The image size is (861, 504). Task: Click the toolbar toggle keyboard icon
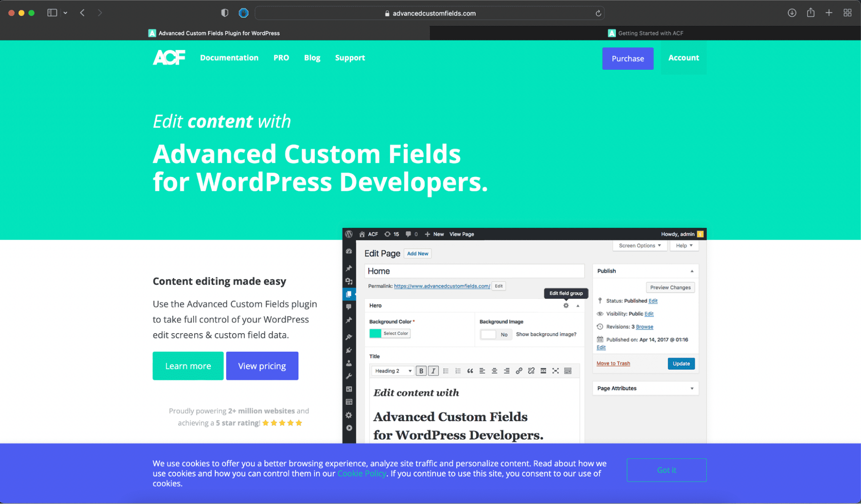568,371
